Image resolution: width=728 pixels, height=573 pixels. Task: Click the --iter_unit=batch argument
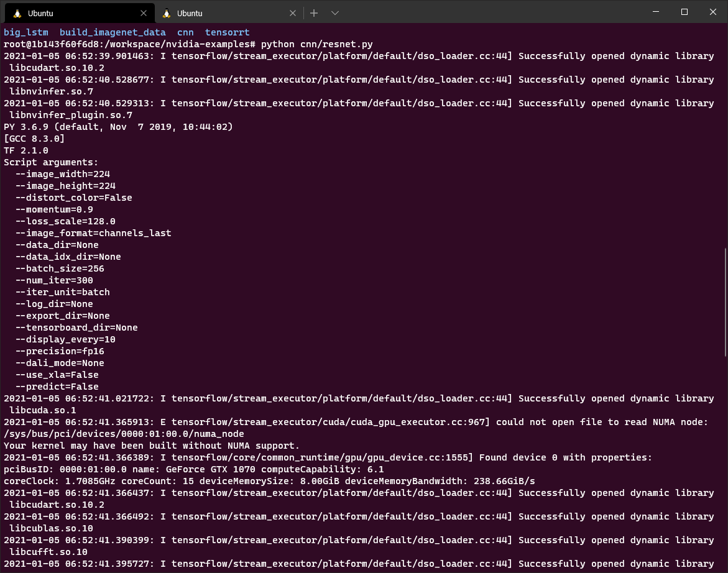click(x=63, y=292)
